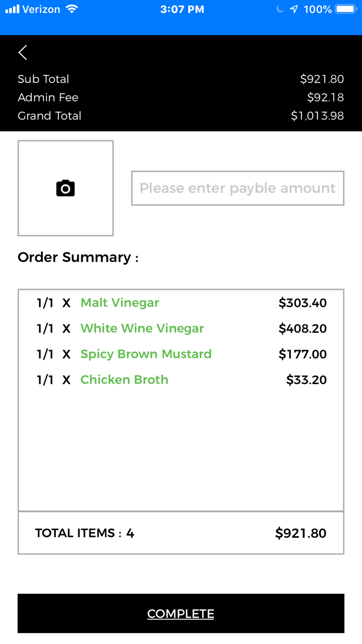The height and width of the screenshot is (644, 362).
Task: Tap the Do Not Disturb moon icon
Action: tap(280, 9)
